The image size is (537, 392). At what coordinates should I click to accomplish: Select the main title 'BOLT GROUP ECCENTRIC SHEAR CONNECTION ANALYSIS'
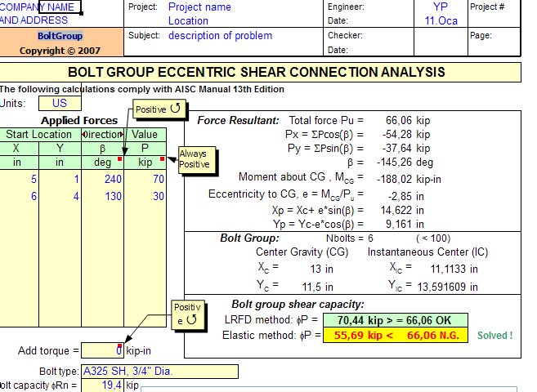point(256,72)
